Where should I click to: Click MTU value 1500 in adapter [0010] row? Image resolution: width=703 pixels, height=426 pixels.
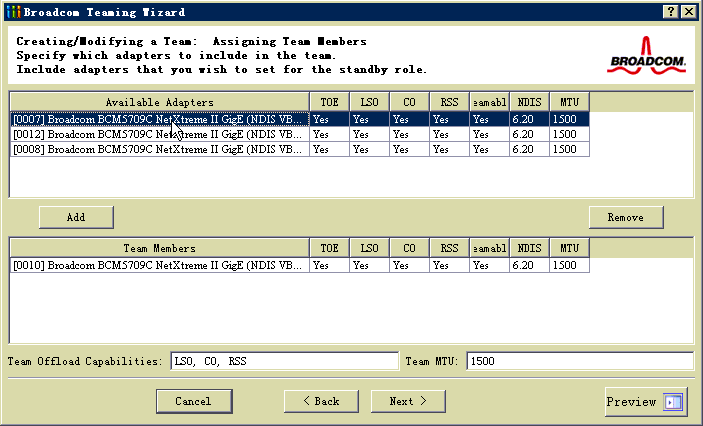(x=569, y=265)
